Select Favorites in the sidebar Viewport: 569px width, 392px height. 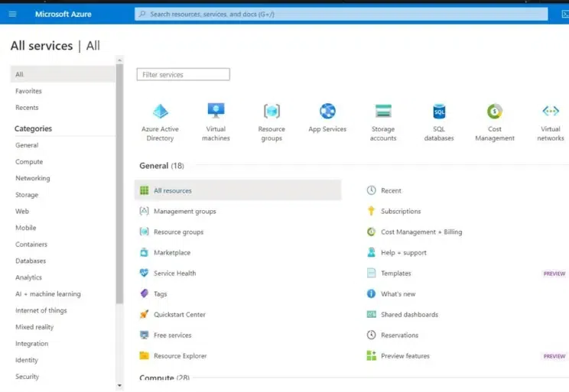(28, 91)
